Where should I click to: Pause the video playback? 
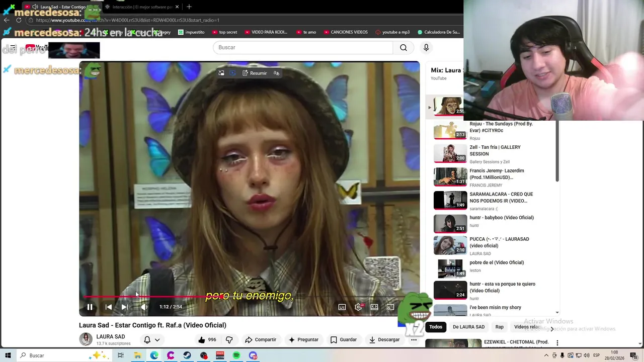tap(90, 307)
